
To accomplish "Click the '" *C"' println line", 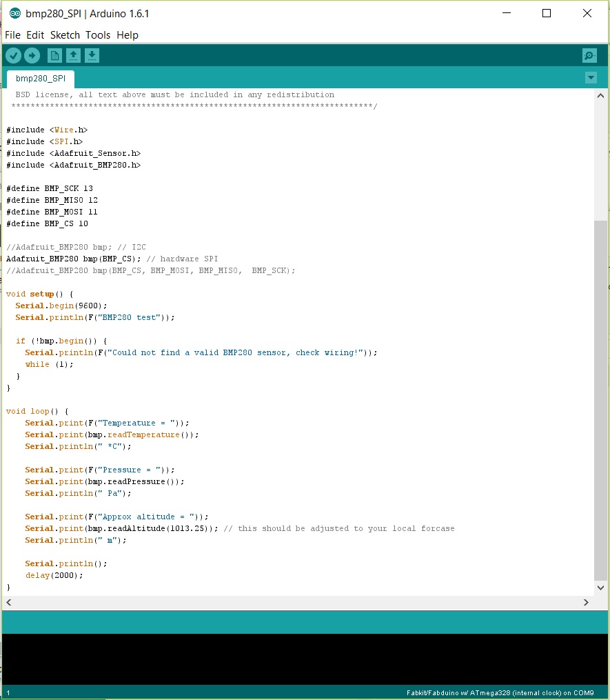I will 78,446.
